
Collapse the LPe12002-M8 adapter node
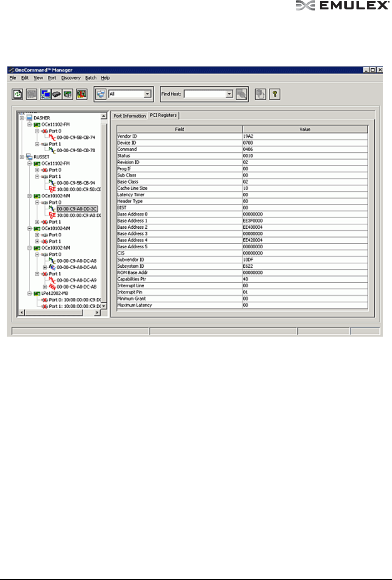click(30, 294)
